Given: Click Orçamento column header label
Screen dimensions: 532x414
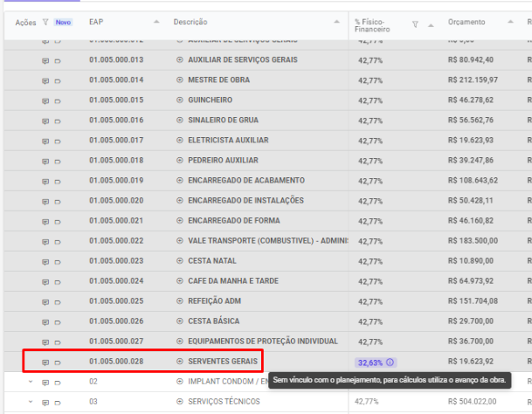Looking at the screenshot, I should [x=466, y=22].
